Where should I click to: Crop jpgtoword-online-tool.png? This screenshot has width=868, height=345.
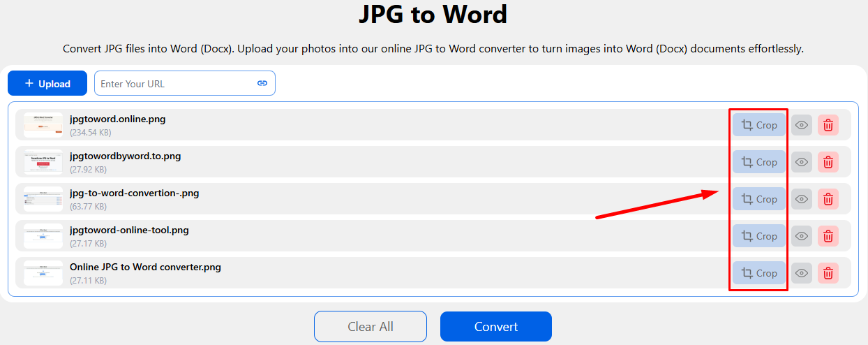(x=759, y=236)
